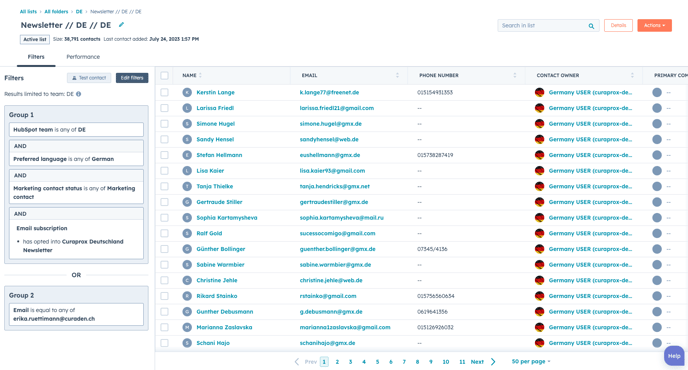
Task: Click the Next page link
Action: pyautogui.click(x=477, y=362)
